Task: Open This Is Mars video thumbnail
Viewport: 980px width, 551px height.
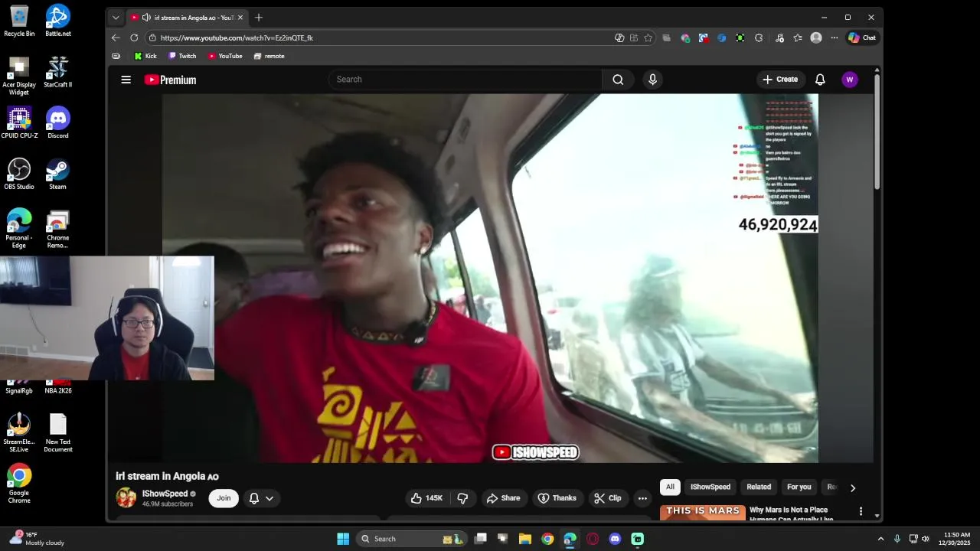Action: click(x=703, y=513)
